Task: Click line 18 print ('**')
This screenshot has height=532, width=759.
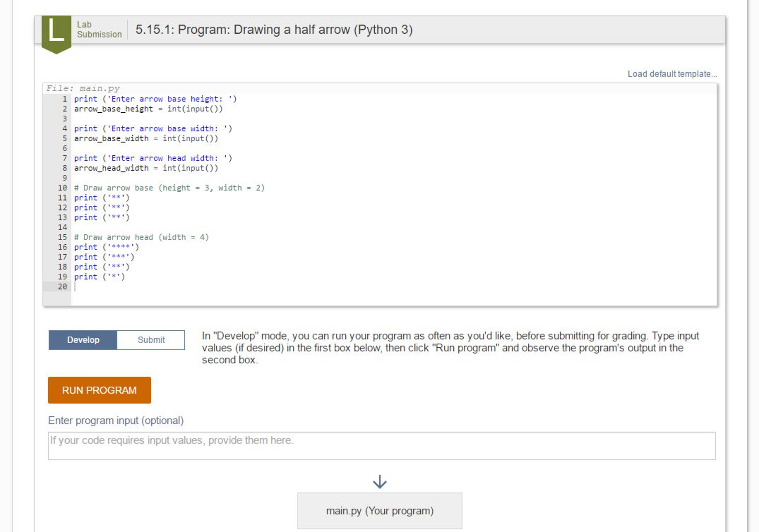Action: 102,267
